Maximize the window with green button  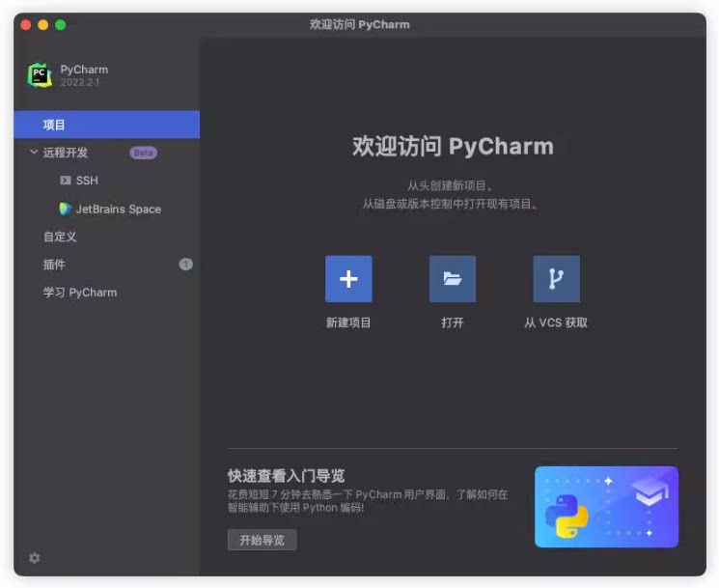click(x=61, y=25)
